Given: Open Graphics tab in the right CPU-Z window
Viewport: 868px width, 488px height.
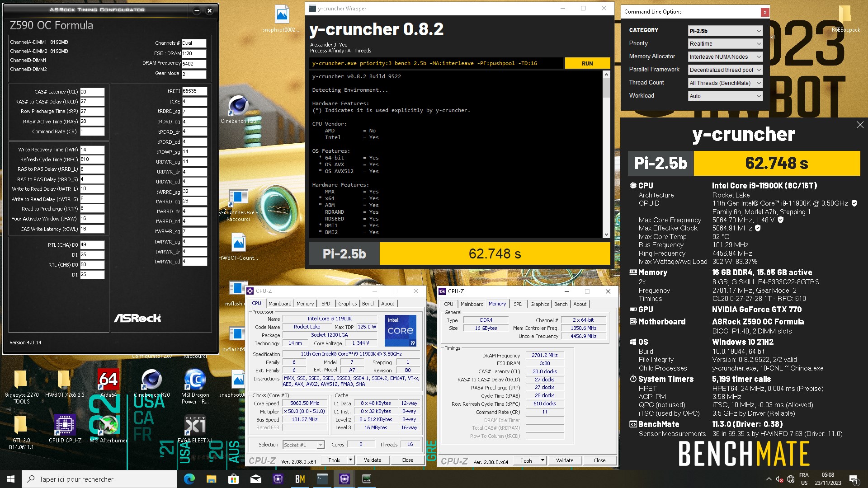Looking at the screenshot, I should click(x=540, y=304).
